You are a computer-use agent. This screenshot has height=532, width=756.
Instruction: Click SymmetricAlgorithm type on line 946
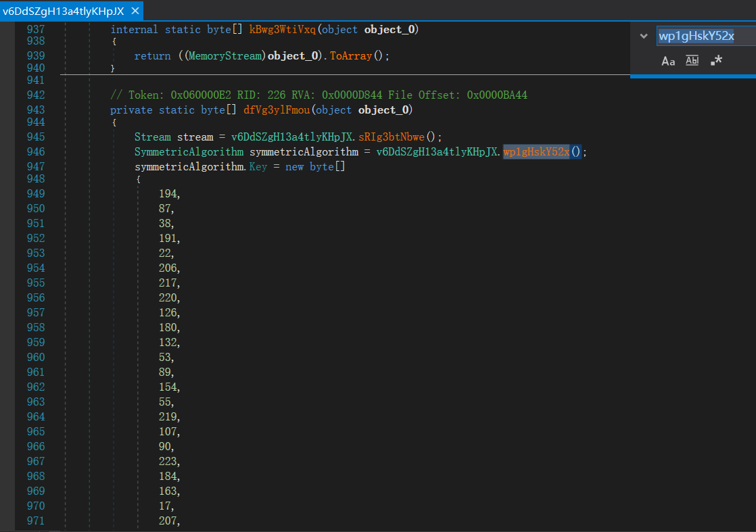point(189,152)
